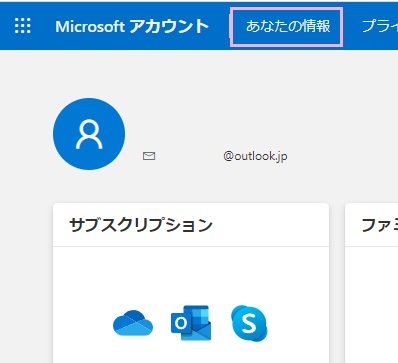Click the @outlook.jp email address

point(255,156)
